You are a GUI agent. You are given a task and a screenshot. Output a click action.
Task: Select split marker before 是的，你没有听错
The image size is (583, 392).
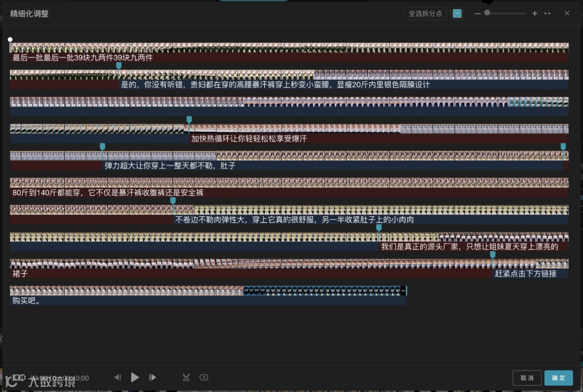tap(119, 65)
